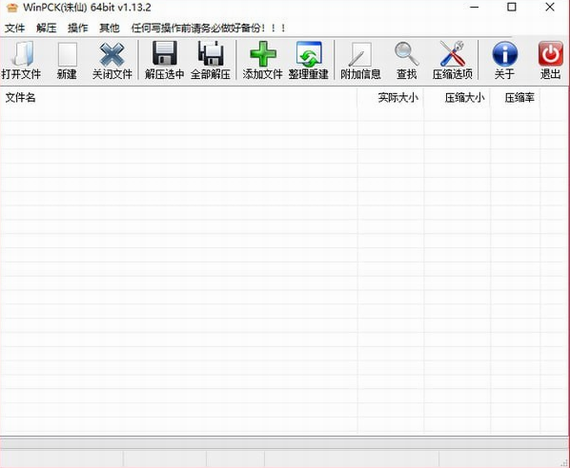This screenshot has width=570, height=468.
Task: Maximize the WinPCK window
Action: 512,7
